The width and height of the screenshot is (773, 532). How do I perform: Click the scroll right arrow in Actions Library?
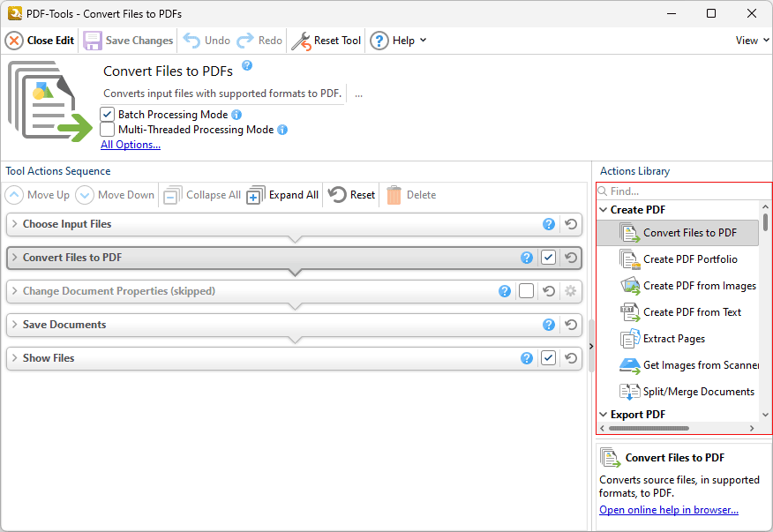click(752, 429)
